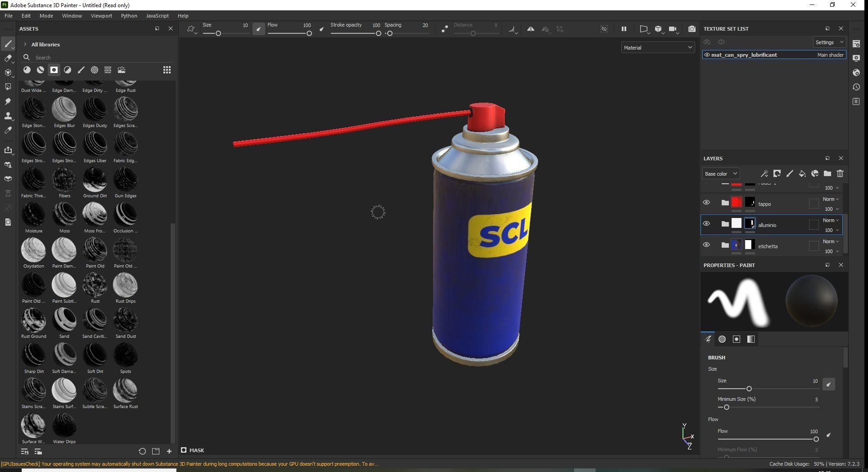Filter assets by smart masks

[x=54, y=70]
